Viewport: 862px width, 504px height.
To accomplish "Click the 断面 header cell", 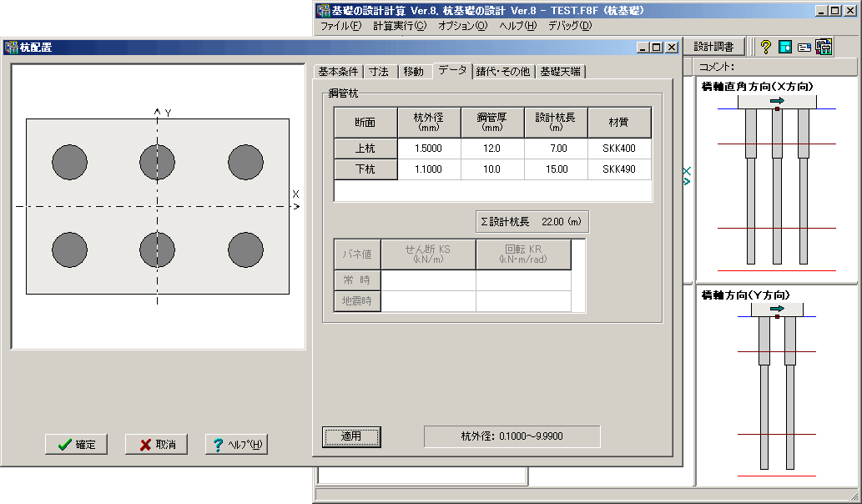I will [365, 122].
